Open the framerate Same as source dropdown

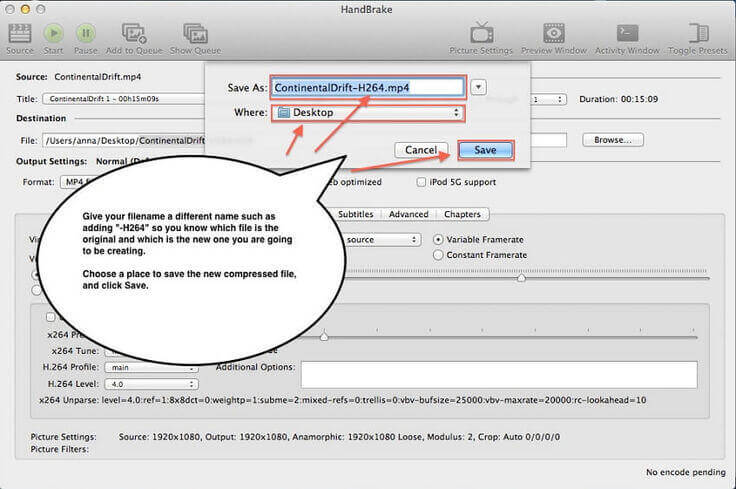381,240
